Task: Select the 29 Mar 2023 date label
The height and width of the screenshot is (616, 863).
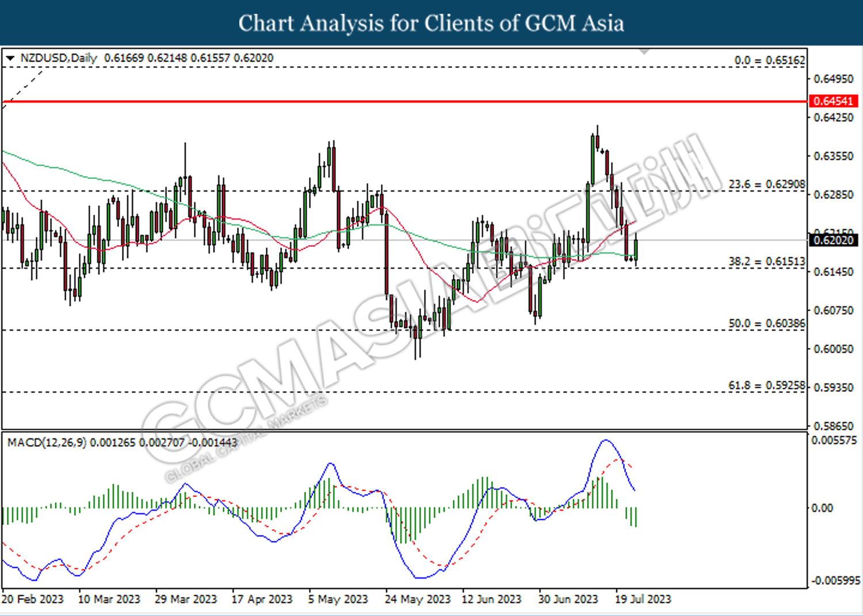Action: 186,599
